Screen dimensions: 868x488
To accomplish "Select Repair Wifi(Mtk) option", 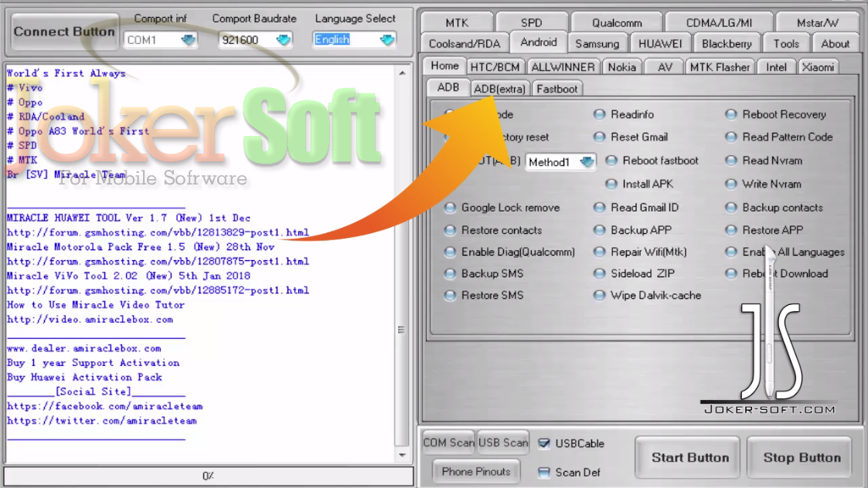I will click(640, 252).
